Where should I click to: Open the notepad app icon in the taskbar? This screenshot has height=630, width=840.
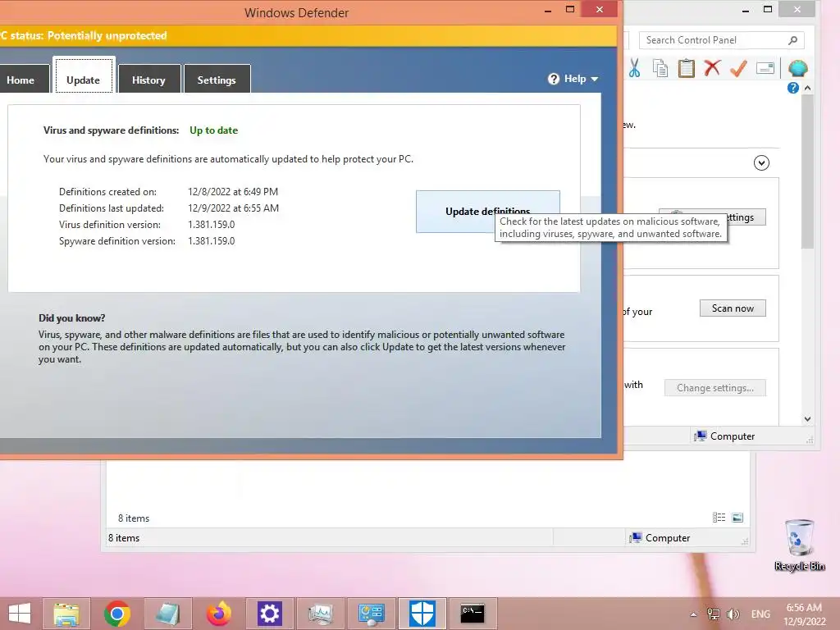[168, 614]
